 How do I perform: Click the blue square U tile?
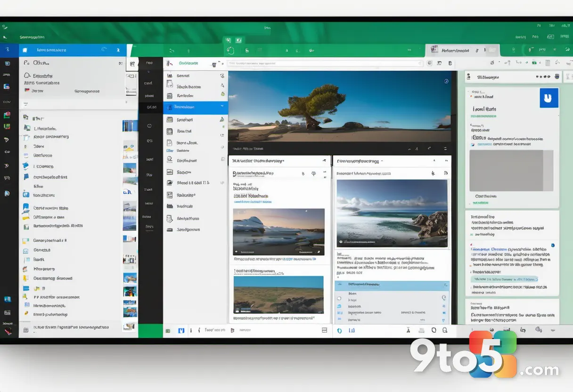(548, 98)
